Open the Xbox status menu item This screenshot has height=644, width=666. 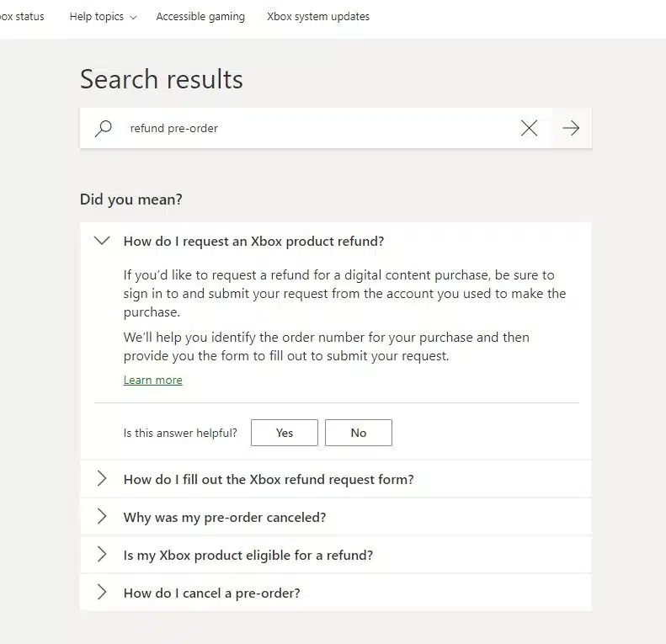22,17
